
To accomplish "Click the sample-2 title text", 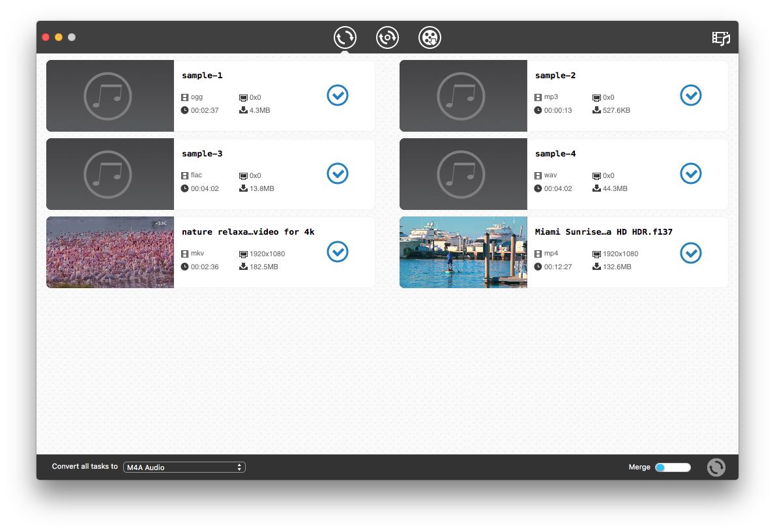I will pos(555,75).
